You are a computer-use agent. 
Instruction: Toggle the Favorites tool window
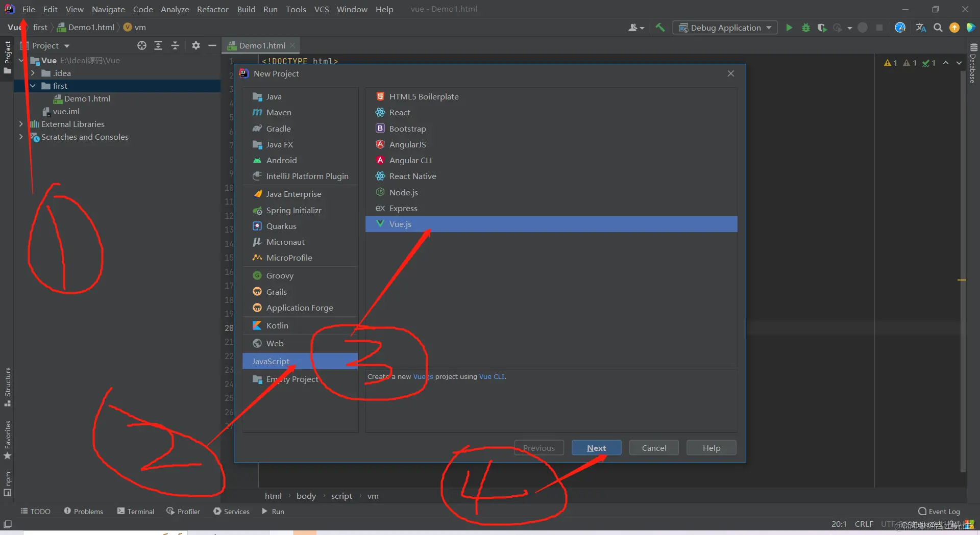[8, 440]
